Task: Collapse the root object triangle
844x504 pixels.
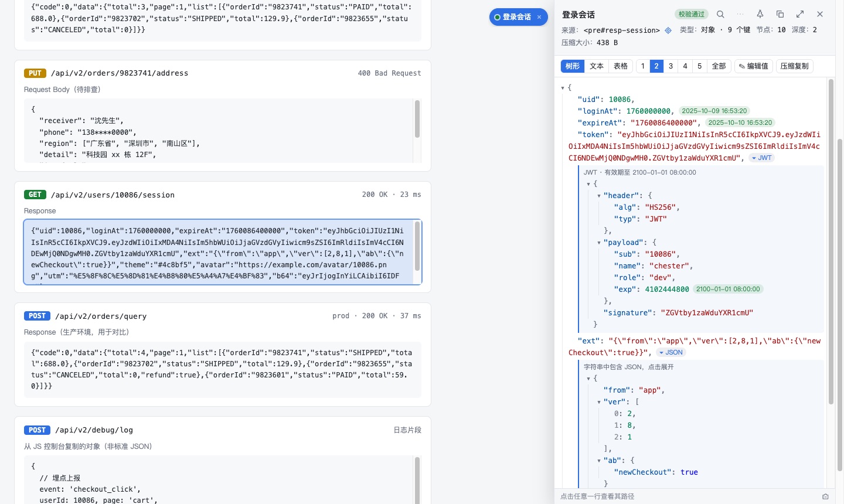Action: pos(563,88)
